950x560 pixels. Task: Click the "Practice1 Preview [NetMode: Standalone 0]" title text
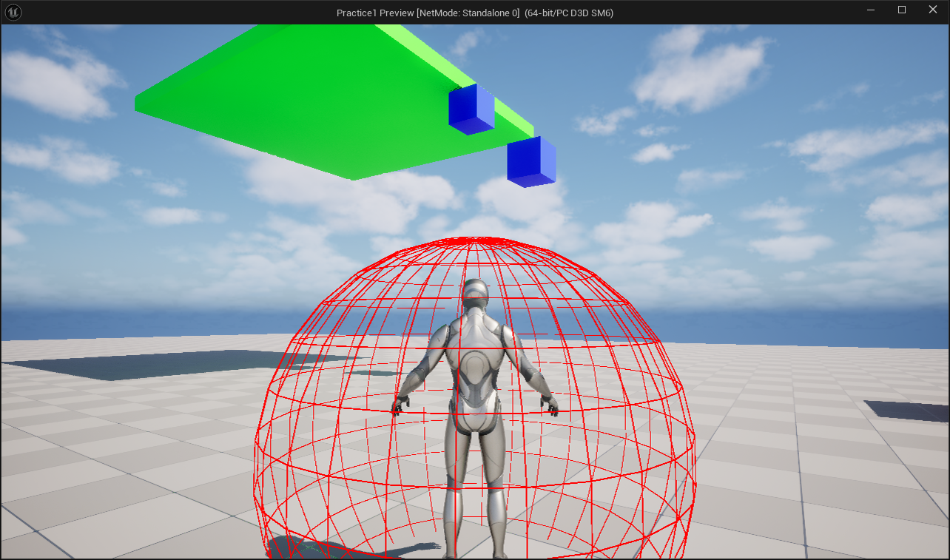428,13
